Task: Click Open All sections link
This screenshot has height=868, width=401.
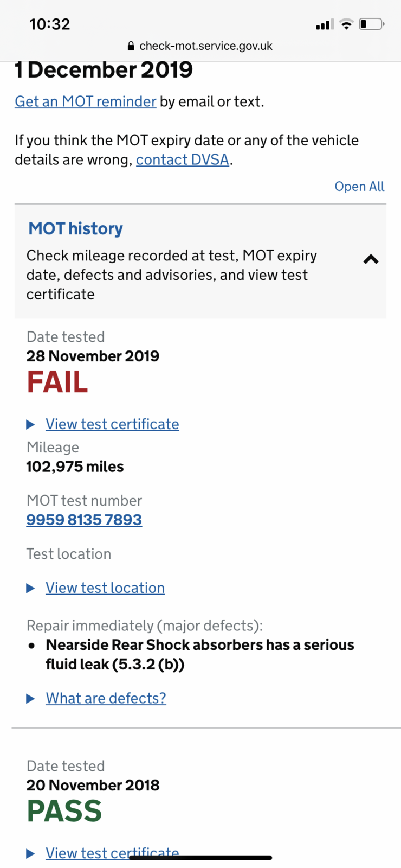Action: point(359,187)
